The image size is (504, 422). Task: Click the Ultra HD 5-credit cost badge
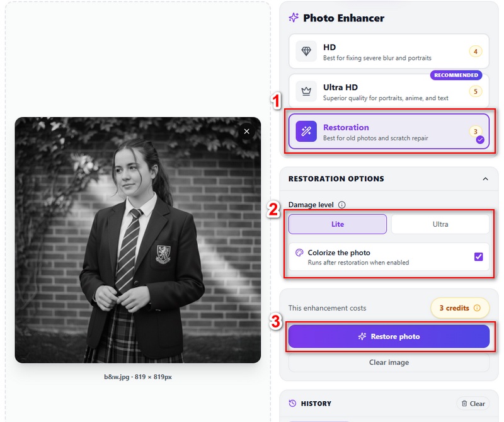pyautogui.click(x=476, y=91)
